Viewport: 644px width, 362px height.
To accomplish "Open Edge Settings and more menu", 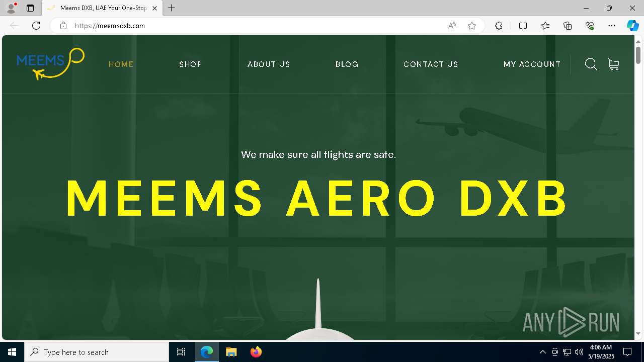I will coord(612,26).
